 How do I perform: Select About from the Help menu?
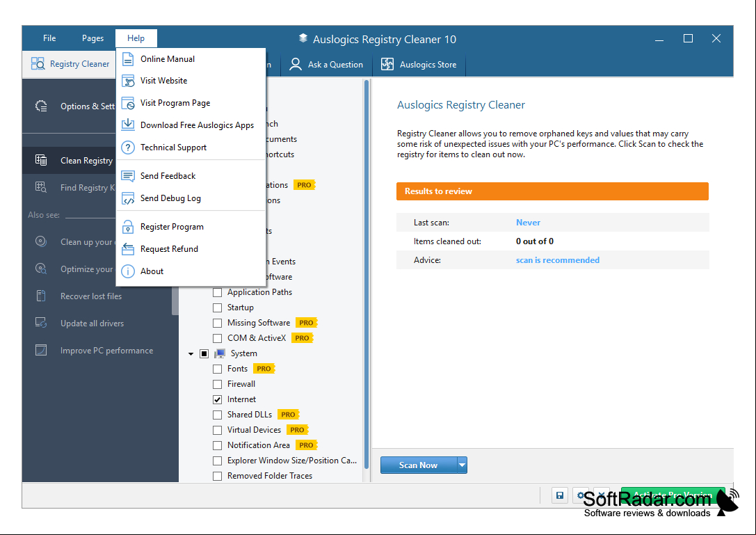191,271
